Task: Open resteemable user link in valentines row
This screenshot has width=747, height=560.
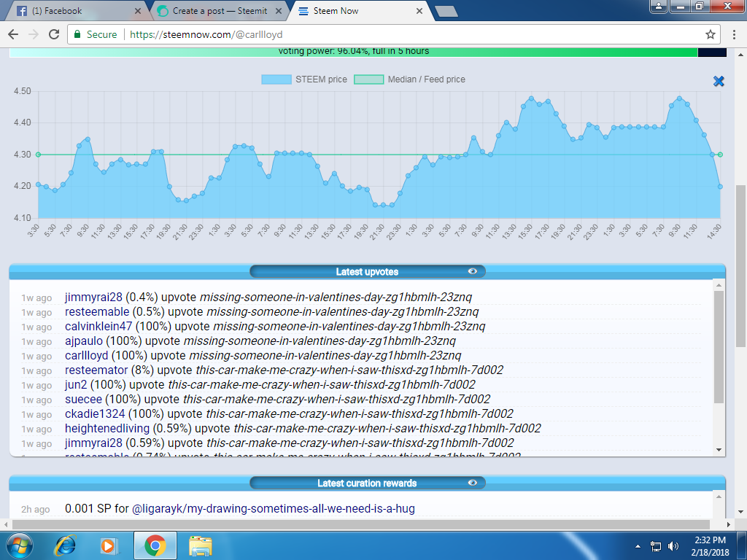Action: point(97,312)
